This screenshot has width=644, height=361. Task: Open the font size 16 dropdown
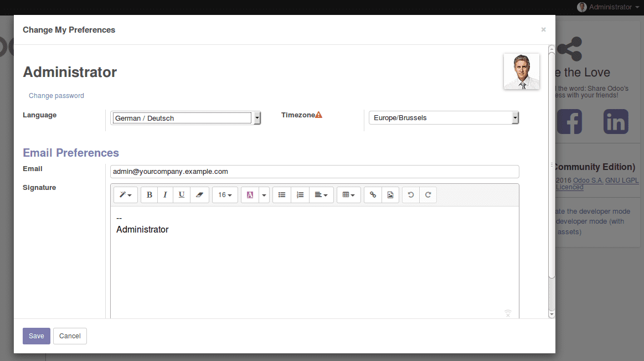tap(225, 195)
